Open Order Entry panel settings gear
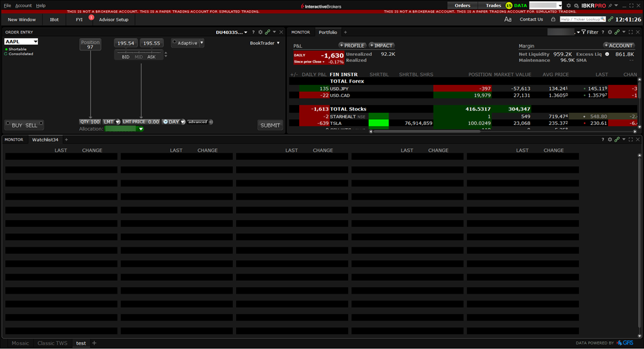 coord(261,32)
